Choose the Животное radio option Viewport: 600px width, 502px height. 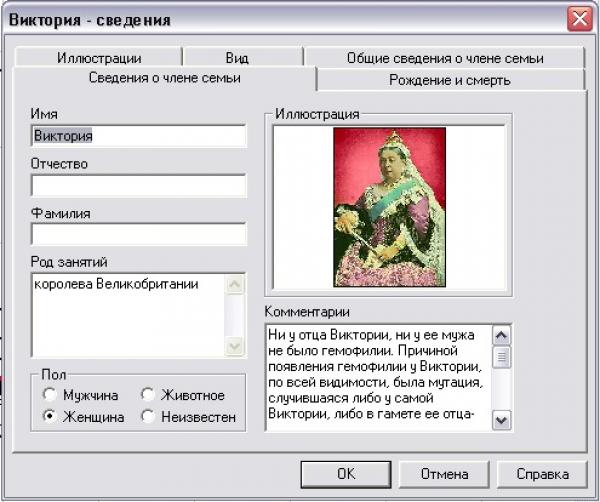(x=148, y=395)
